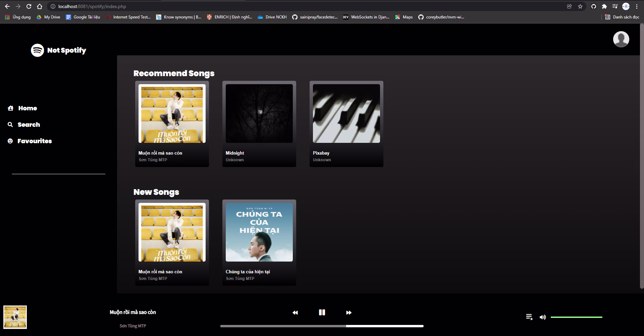Viewport: 644px width, 336px height.
Task: Play Pixabay piano cover song
Action: [x=346, y=113]
